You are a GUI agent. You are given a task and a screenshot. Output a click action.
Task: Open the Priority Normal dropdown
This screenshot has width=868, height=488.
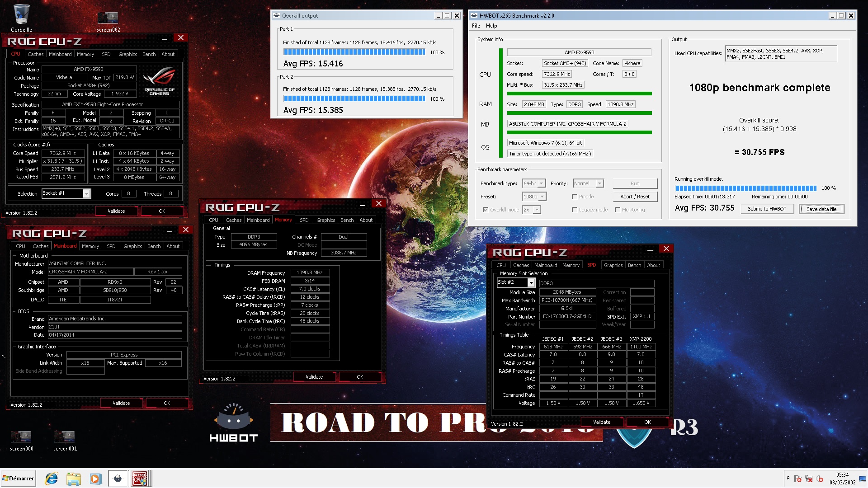(x=588, y=183)
